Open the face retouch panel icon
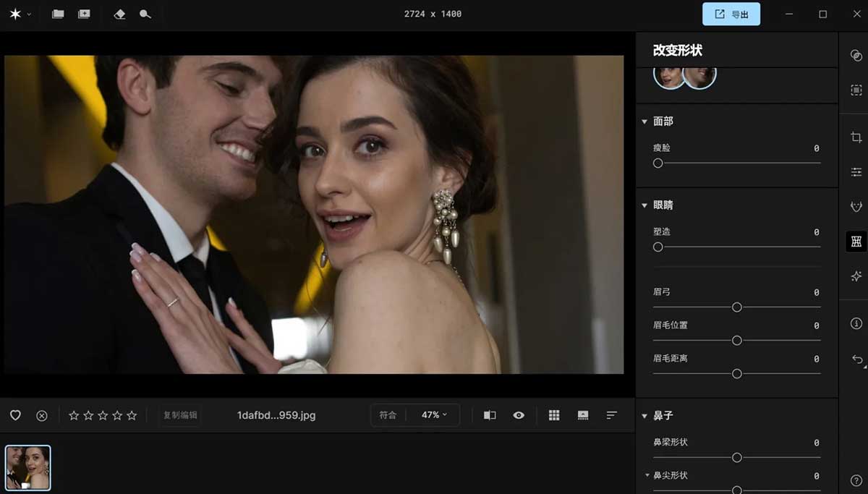 (x=856, y=207)
